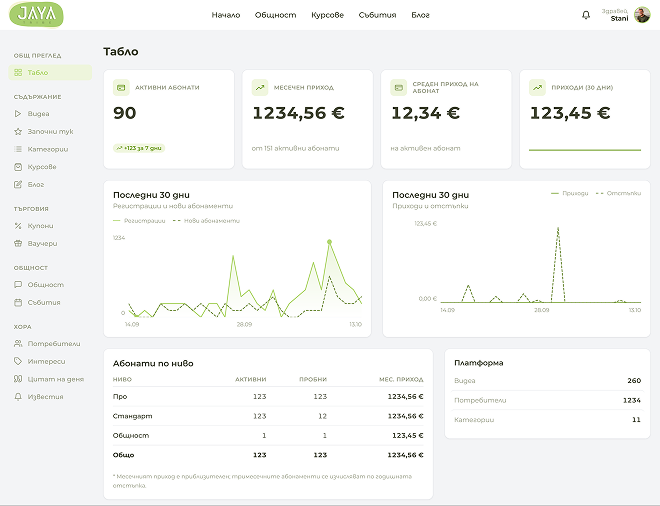The width and height of the screenshot is (660, 506).
Task: Open Ваучери sidebar link
Action: point(42,243)
